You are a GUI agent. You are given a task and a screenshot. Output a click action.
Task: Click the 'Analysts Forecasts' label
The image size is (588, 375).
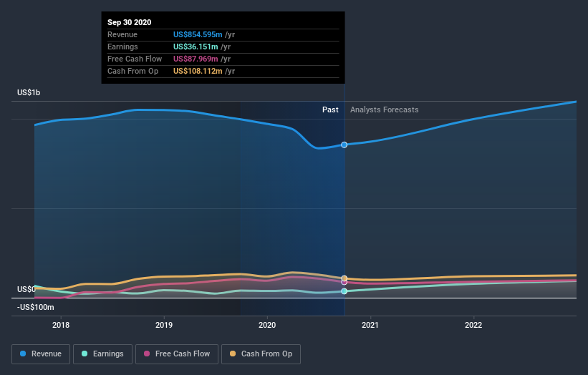pyautogui.click(x=385, y=109)
